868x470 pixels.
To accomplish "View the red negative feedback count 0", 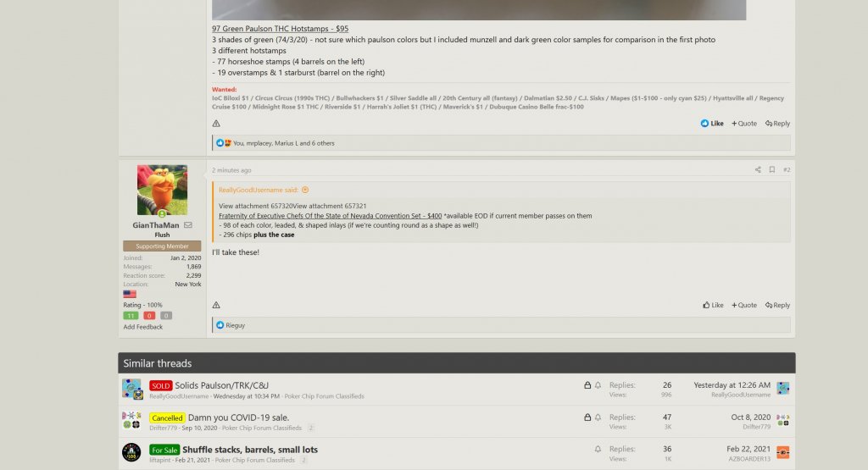I will coord(149,316).
